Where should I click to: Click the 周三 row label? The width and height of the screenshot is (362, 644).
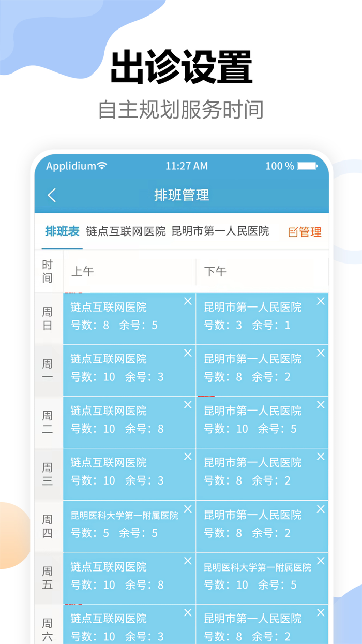pos(48,474)
